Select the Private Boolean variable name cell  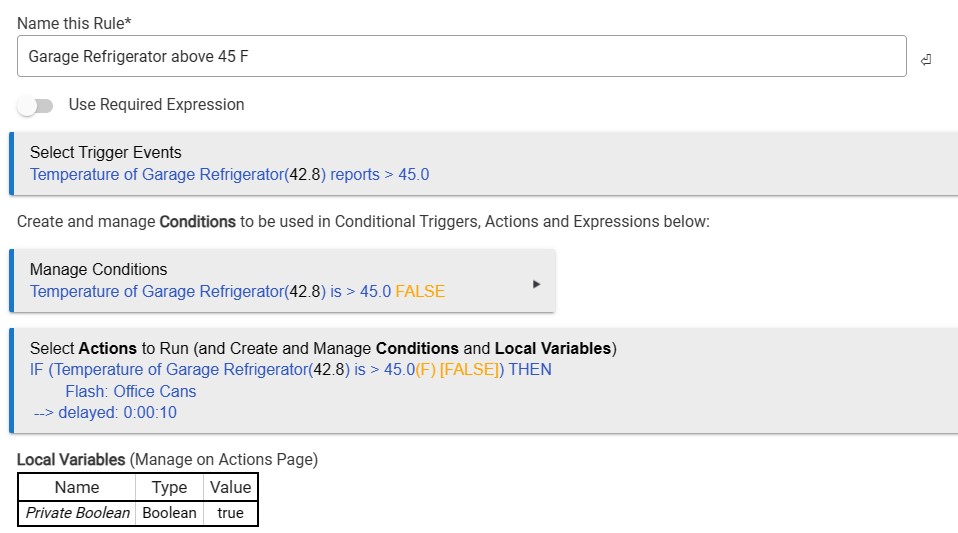point(77,512)
